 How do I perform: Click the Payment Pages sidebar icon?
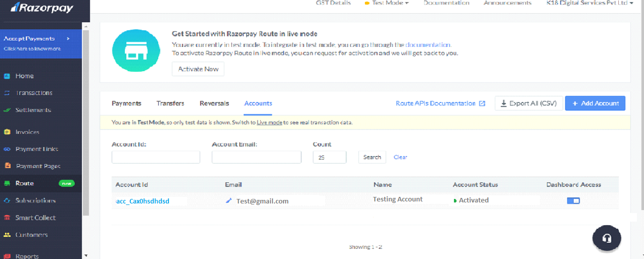coord(7,166)
